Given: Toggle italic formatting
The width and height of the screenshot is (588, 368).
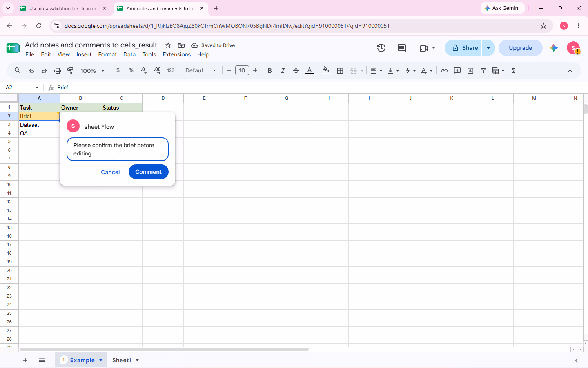Looking at the screenshot, I should tap(283, 71).
